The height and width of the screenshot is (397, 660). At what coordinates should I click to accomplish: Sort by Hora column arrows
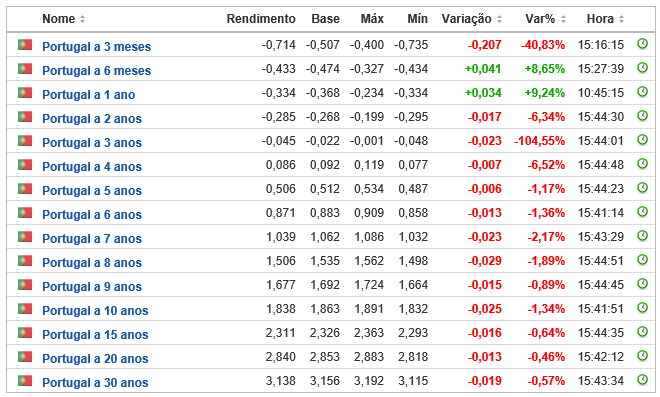point(621,19)
